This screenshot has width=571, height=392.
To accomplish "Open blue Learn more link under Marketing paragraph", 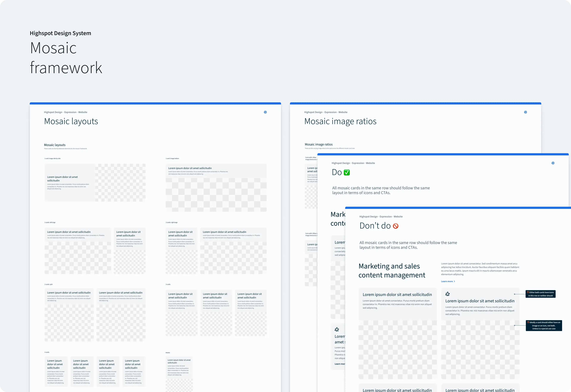I will [447, 281].
